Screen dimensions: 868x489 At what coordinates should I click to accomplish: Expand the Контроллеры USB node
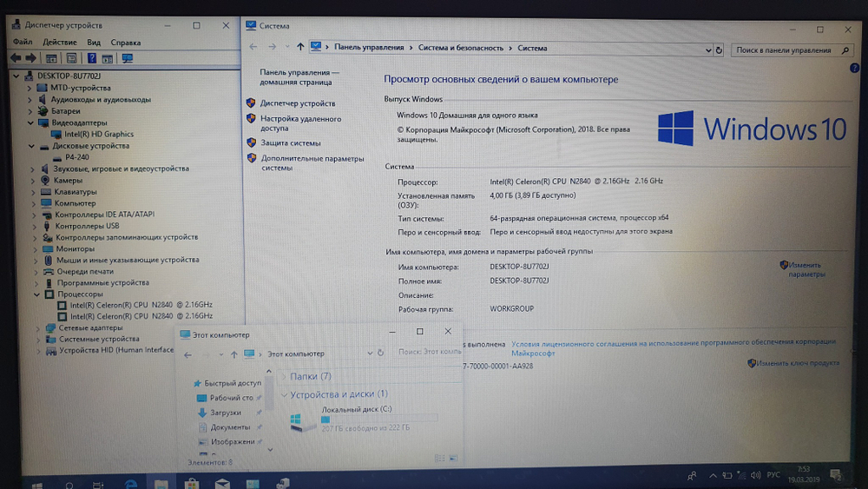35,227
